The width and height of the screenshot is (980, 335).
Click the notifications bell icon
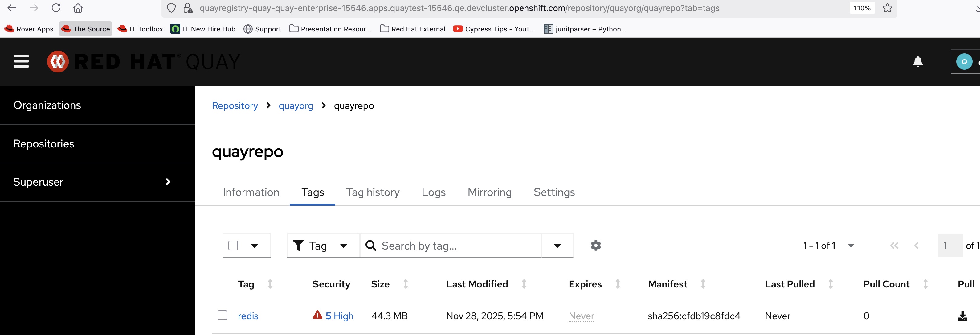918,62
